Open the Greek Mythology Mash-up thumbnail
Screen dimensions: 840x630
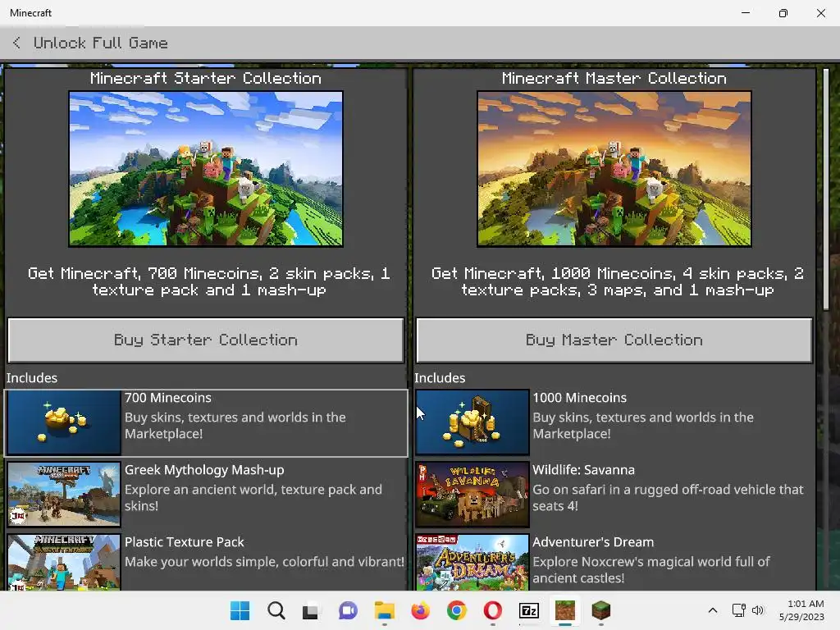pyautogui.click(x=64, y=495)
